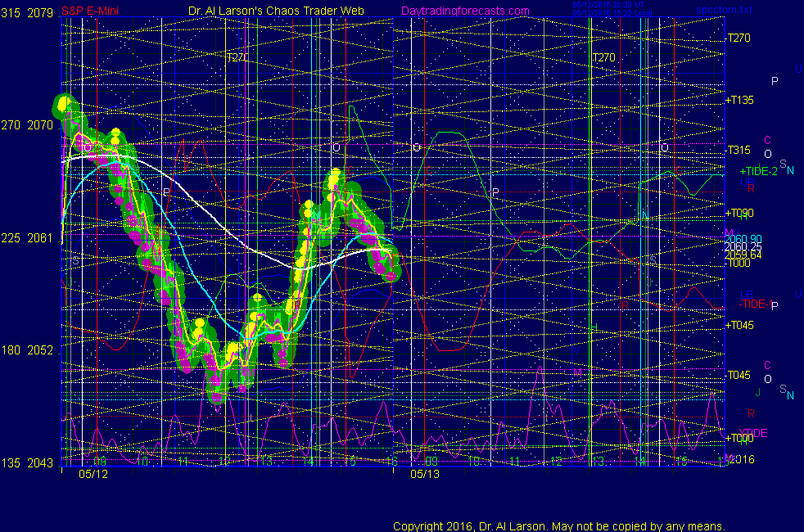Click the cyan "2060.90" price value
Image resolution: width=804 pixels, height=532 pixels.
coord(743,239)
